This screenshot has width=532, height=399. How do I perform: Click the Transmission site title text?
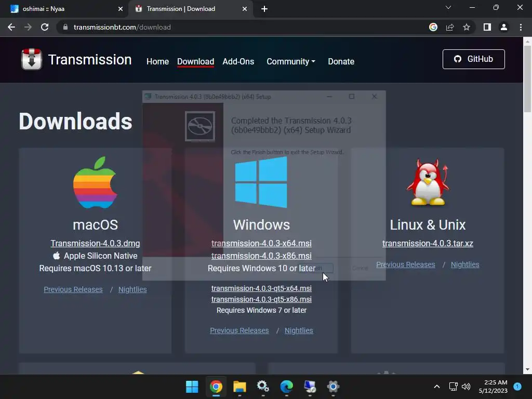pos(90,60)
